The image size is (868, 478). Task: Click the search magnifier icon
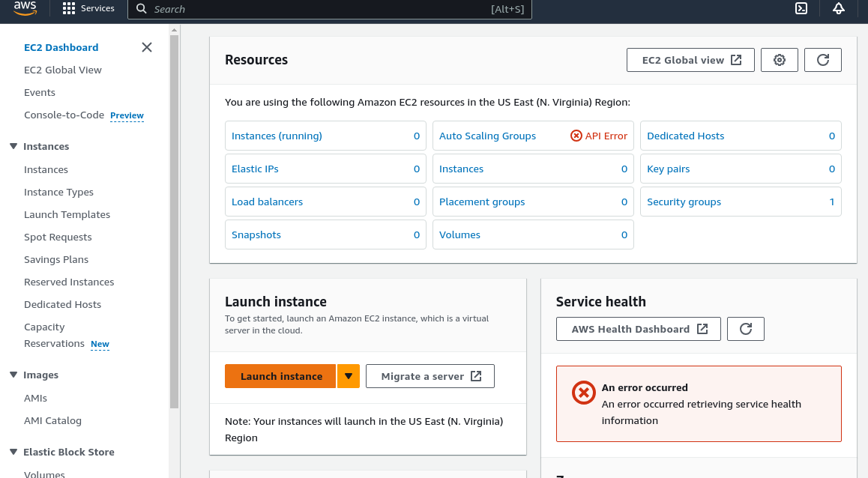[x=142, y=9]
